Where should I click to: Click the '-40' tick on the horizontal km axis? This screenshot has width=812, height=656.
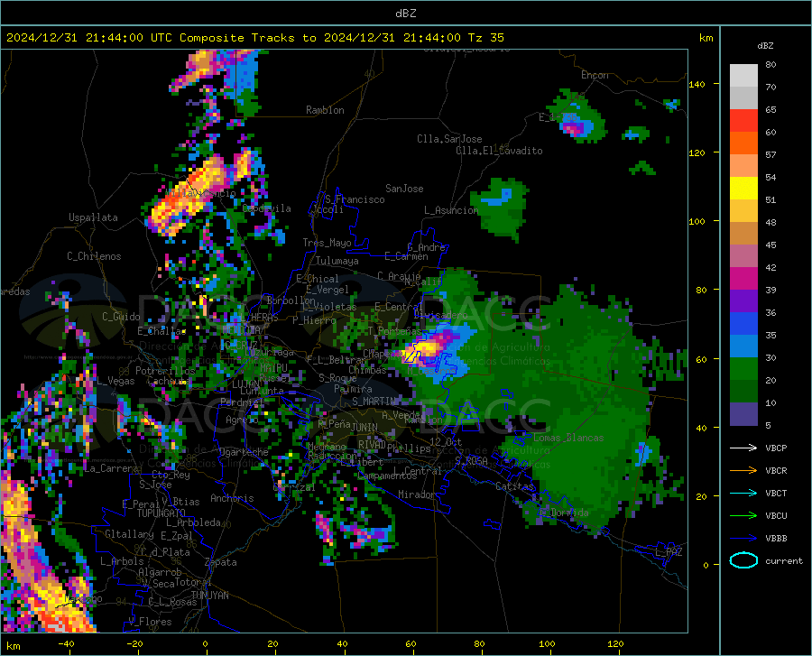(x=66, y=643)
